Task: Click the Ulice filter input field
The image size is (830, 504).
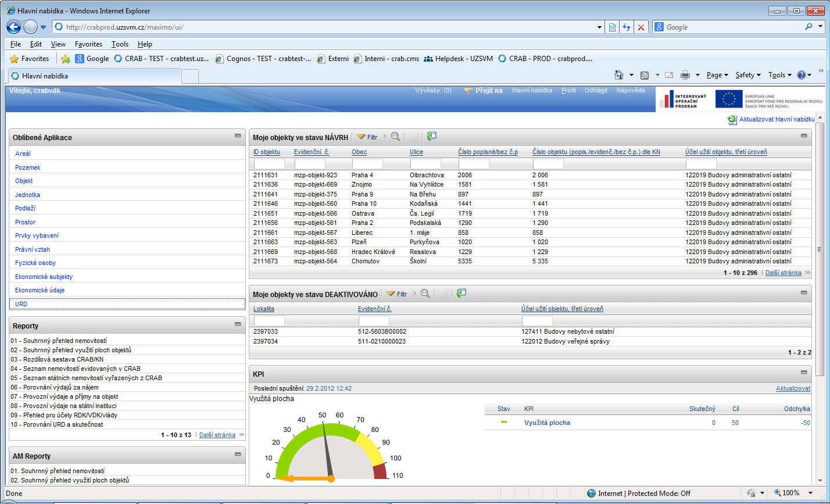Action: (425, 164)
